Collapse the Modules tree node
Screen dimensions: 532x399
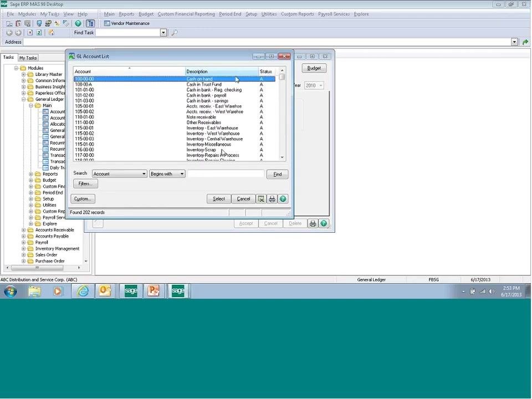[x=16, y=68]
